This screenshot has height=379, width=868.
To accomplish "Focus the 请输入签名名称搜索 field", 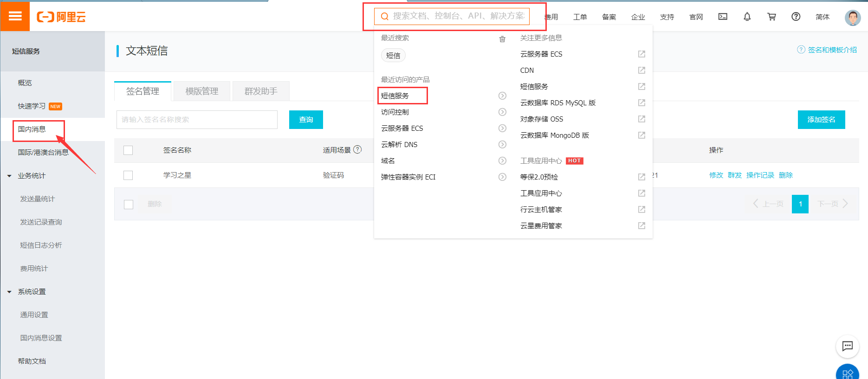I will click(x=197, y=120).
